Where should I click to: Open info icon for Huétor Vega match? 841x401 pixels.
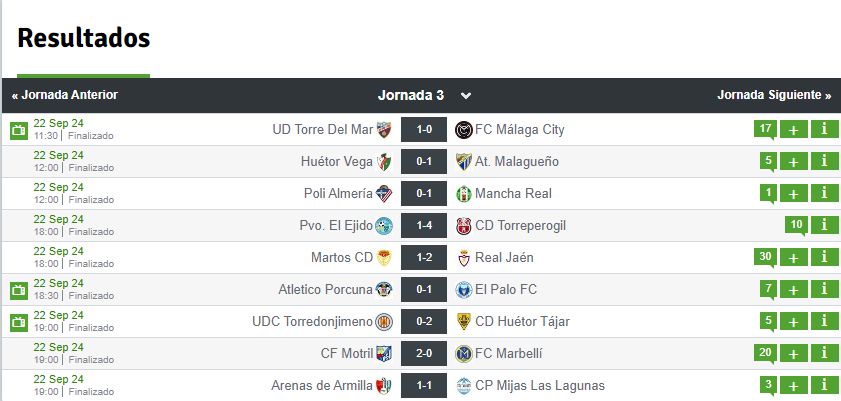tap(825, 161)
